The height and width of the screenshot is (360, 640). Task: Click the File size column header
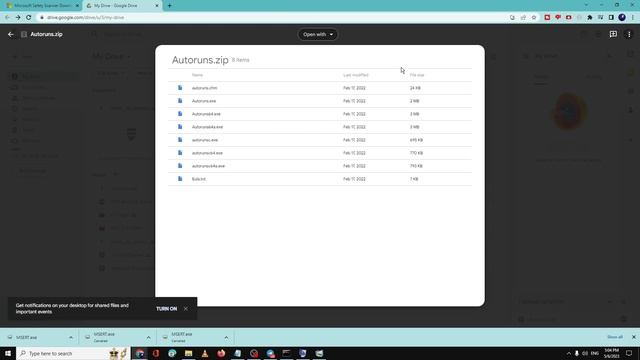point(417,75)
